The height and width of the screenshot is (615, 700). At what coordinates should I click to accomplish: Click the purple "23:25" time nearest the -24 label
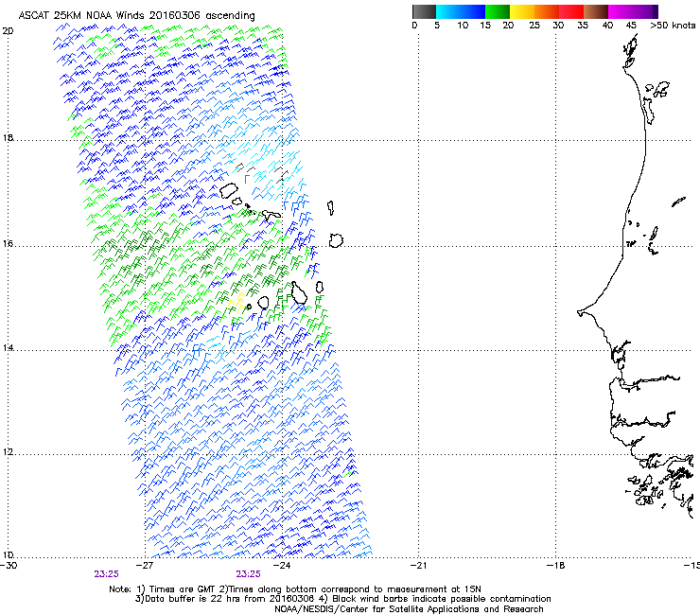(248, 574)
